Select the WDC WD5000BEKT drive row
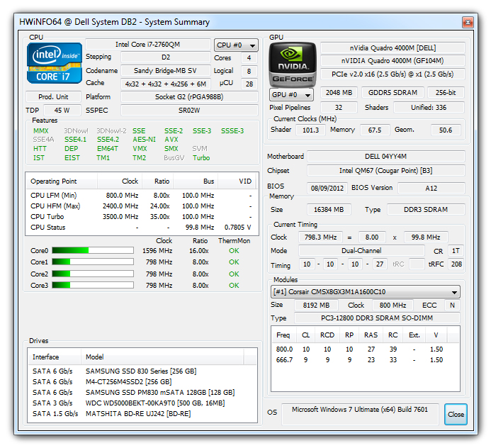This screenshot has width=491, height=448. click(x=142, y=403)
